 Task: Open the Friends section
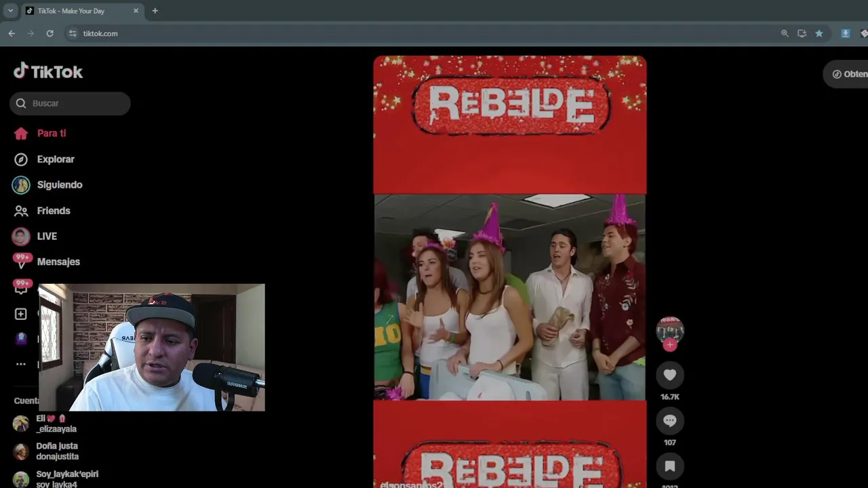coord(42,211)
